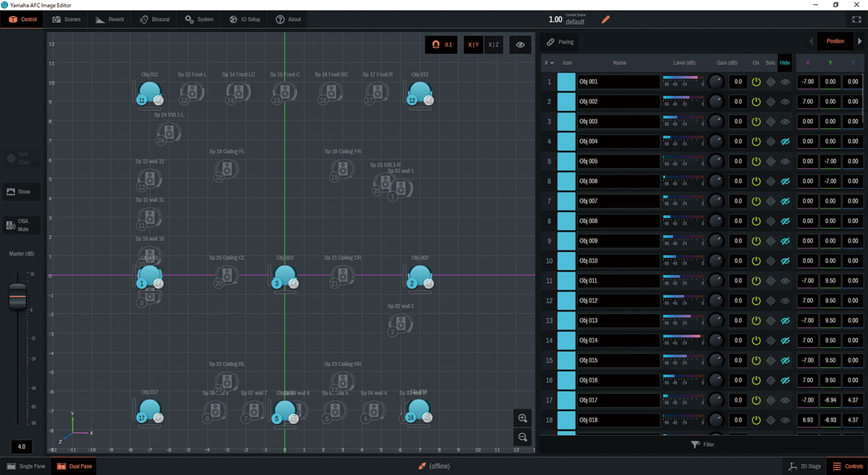Toggle the stage visibility eye button
868x475 pixels.
click(x=520, y=45)
